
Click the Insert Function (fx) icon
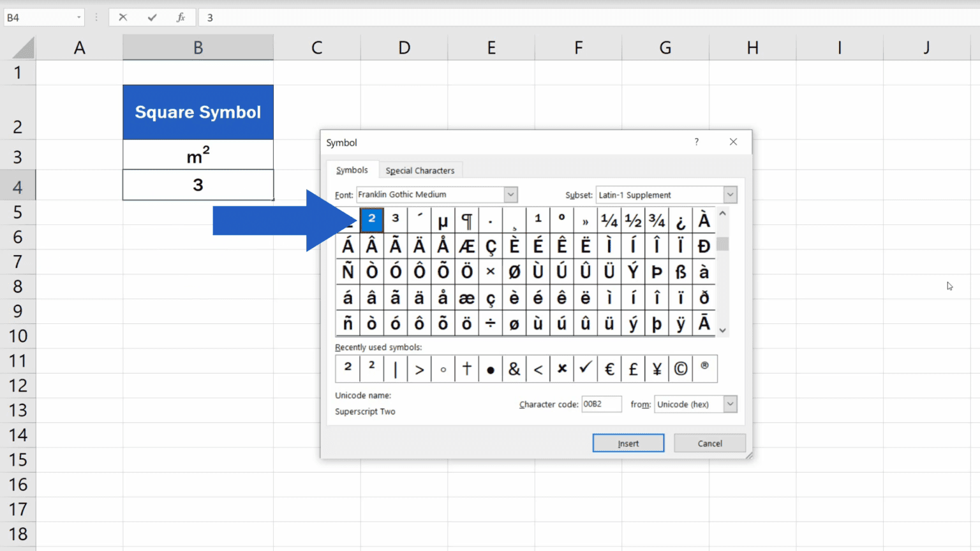[x=181, y=17]
